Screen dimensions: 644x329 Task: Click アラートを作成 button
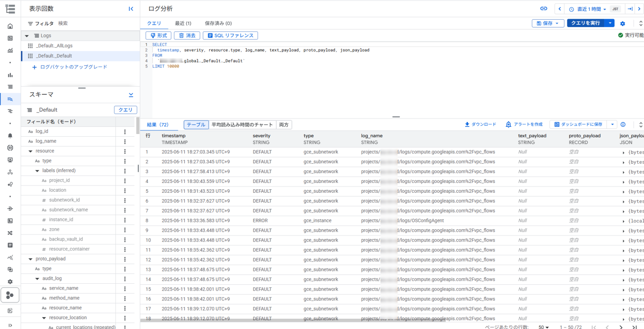tap(524, 124)
